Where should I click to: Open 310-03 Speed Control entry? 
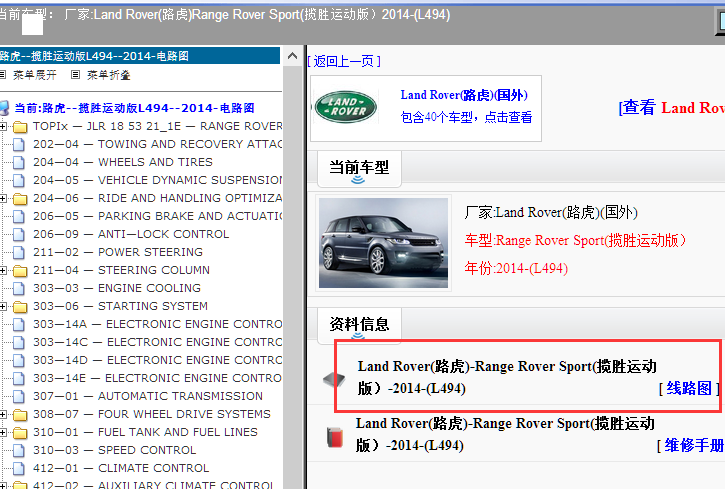115,451
